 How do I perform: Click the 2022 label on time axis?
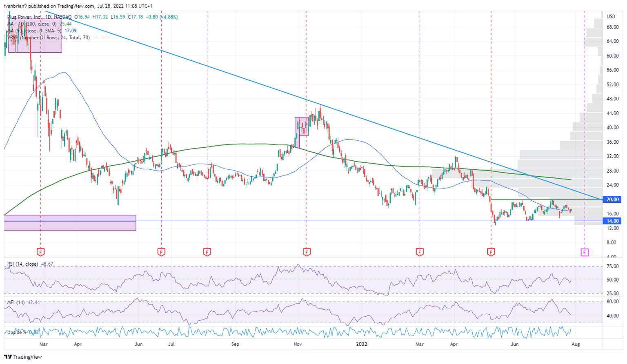pos(362,344)
